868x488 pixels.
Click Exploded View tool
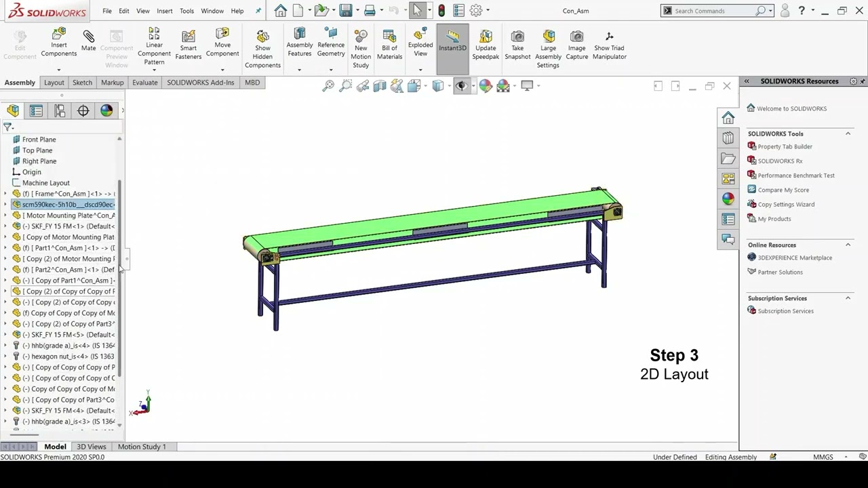point(420,43)
